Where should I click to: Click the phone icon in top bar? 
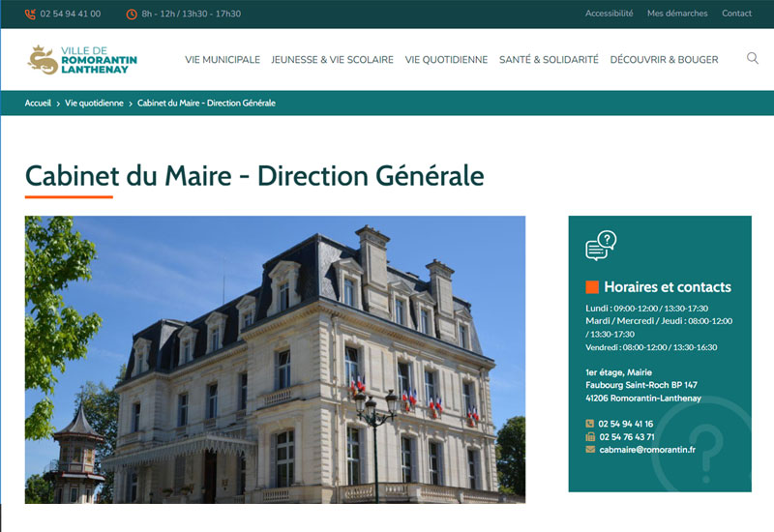(x=30, y=14)
